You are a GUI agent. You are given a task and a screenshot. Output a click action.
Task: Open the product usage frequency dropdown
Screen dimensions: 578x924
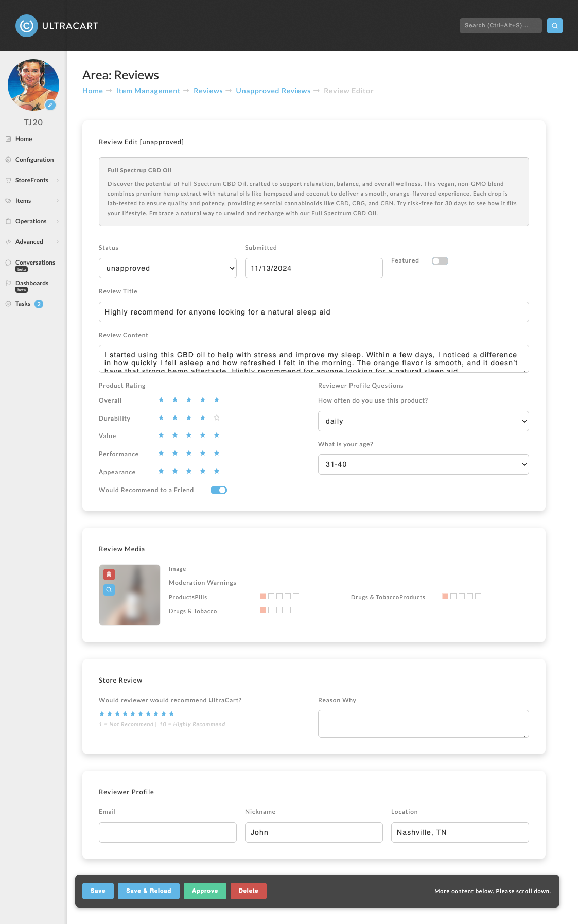424,421
